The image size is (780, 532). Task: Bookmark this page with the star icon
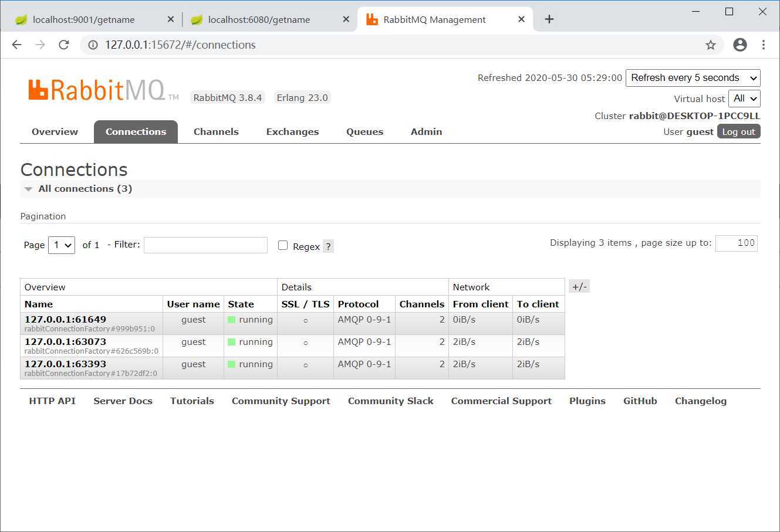[711, 45]
